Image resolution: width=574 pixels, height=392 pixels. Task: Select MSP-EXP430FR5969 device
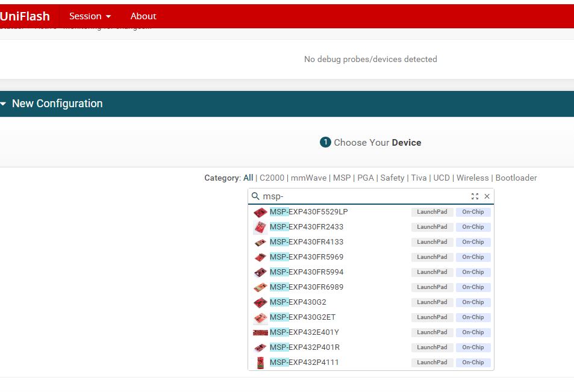(x=371, y=257)
